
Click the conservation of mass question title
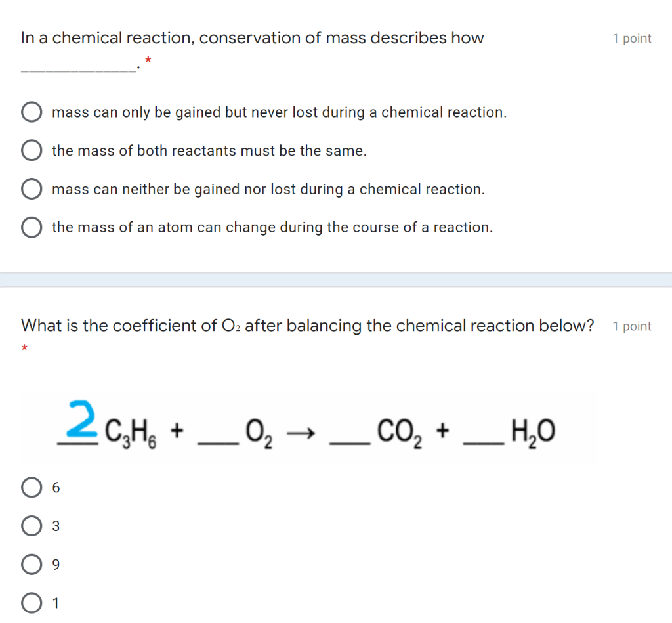[x=253, y=38]
